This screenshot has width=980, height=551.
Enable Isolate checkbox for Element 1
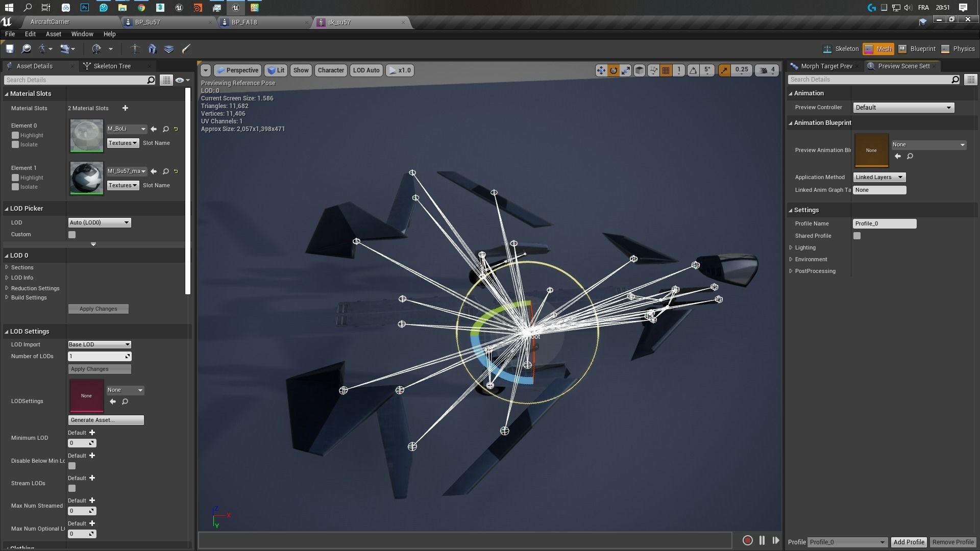point(15,187)
